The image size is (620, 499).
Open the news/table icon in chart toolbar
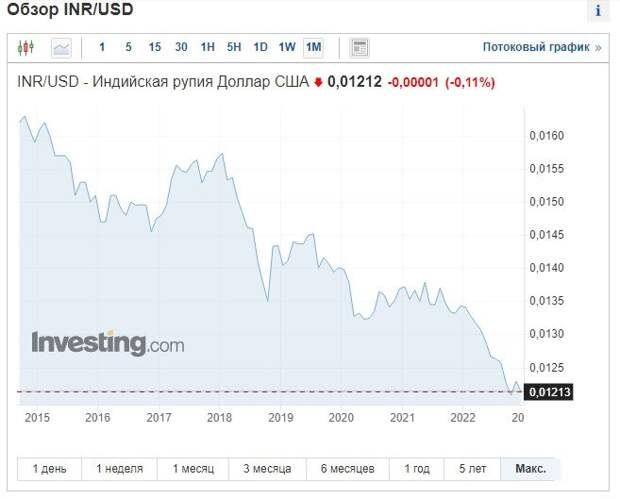[360, 47]
